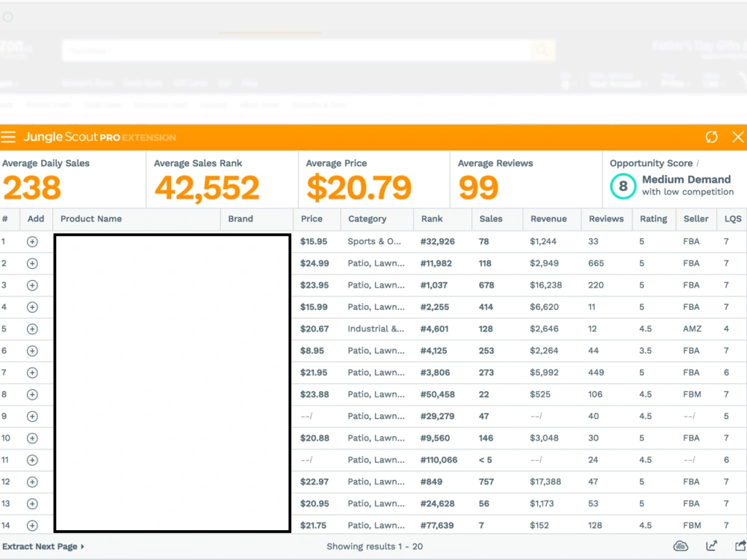Refresh the Jungle Scout extension results
This screenshot has height=560, width=747.
[x=711, y=137]
